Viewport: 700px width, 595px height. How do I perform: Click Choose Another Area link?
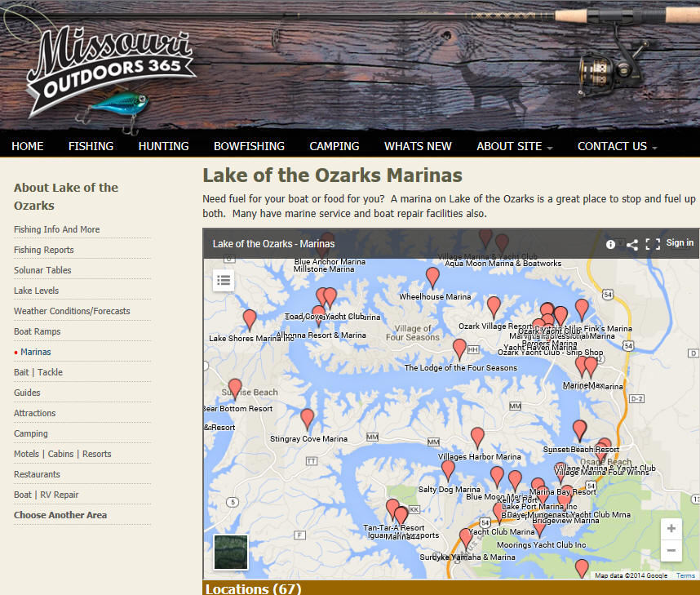[60, 515]
